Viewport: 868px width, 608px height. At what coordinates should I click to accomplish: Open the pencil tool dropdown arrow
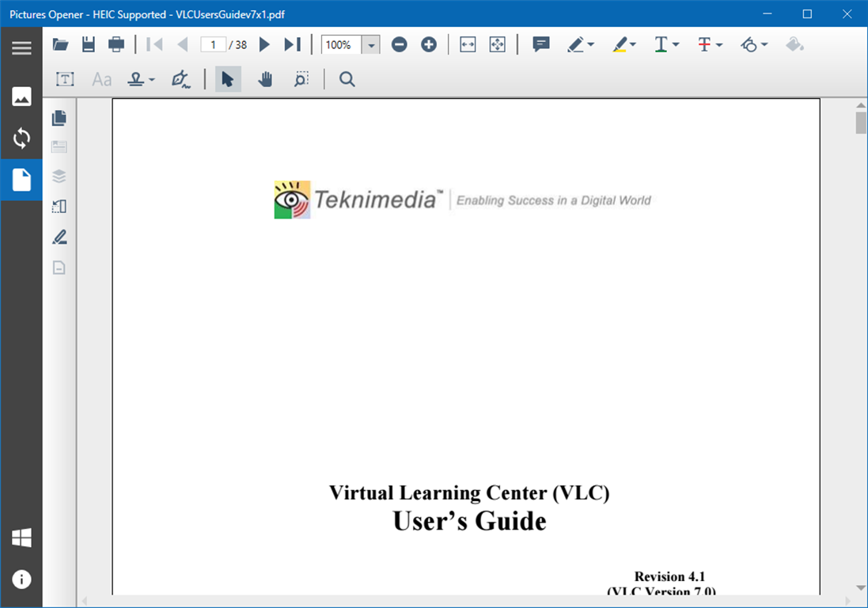pos(590,44)
